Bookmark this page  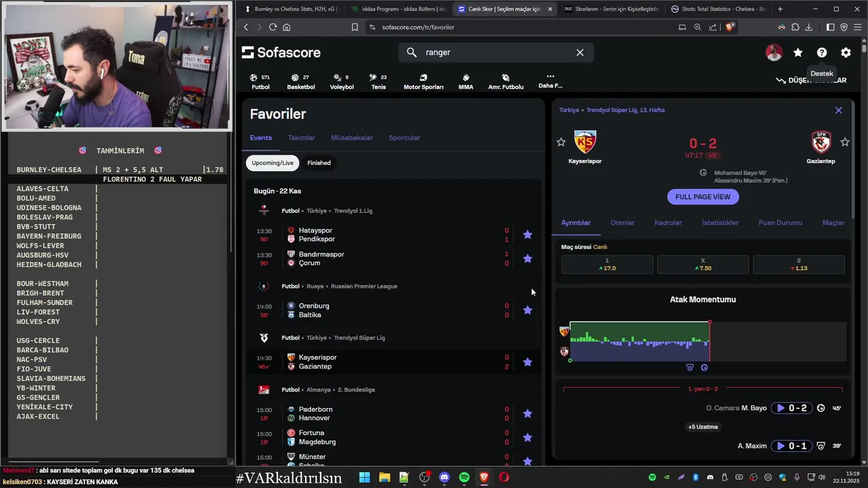tap(355, 27)
